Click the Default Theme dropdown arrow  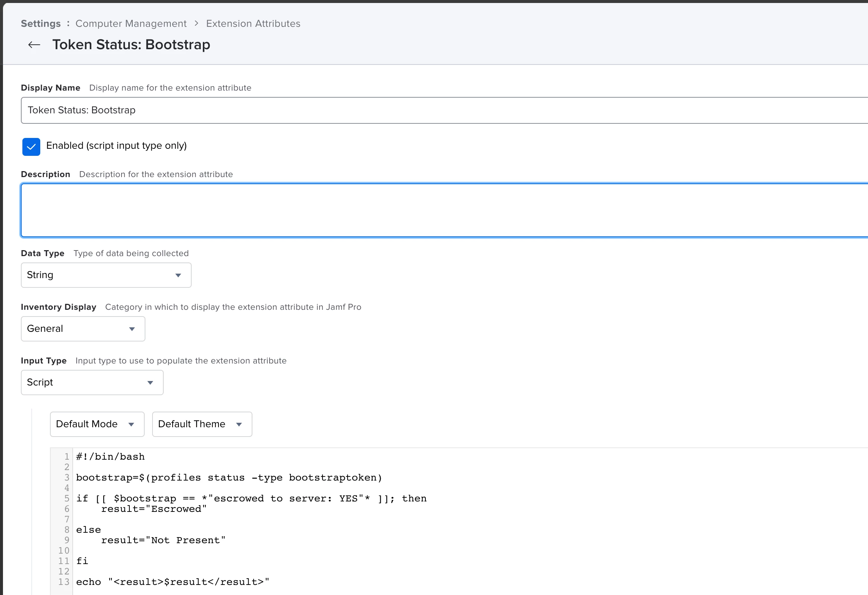click(239, 425)
